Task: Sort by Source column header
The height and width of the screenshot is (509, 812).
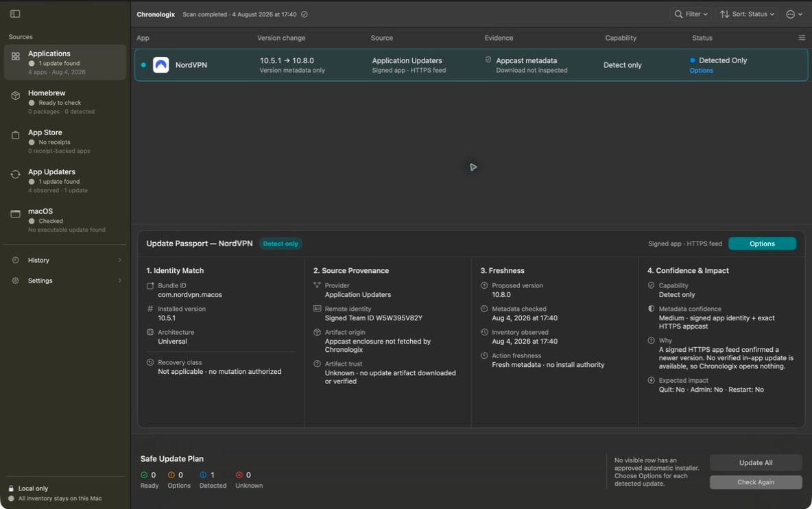Action: 382,38
